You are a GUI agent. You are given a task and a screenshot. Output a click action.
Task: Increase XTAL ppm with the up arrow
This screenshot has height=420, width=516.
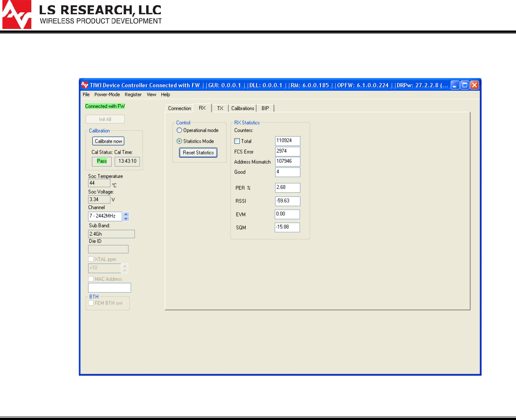[x=125, y=266]
